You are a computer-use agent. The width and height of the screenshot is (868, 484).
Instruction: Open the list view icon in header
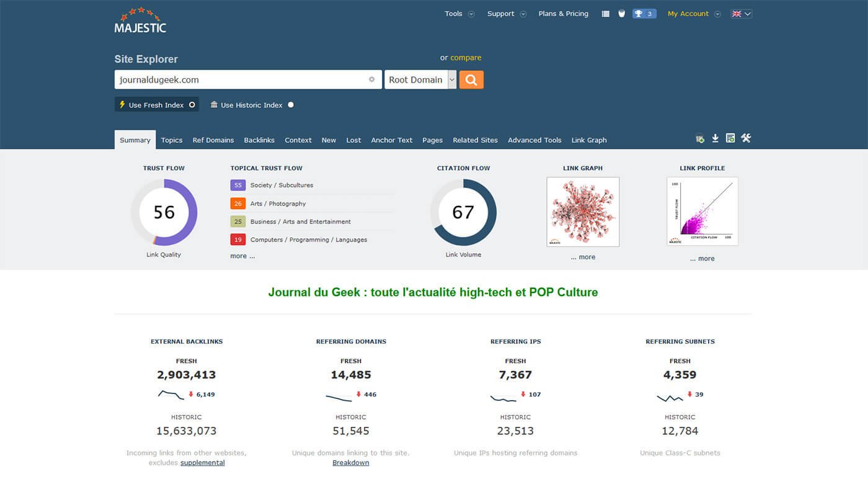[x=606, y=14]
